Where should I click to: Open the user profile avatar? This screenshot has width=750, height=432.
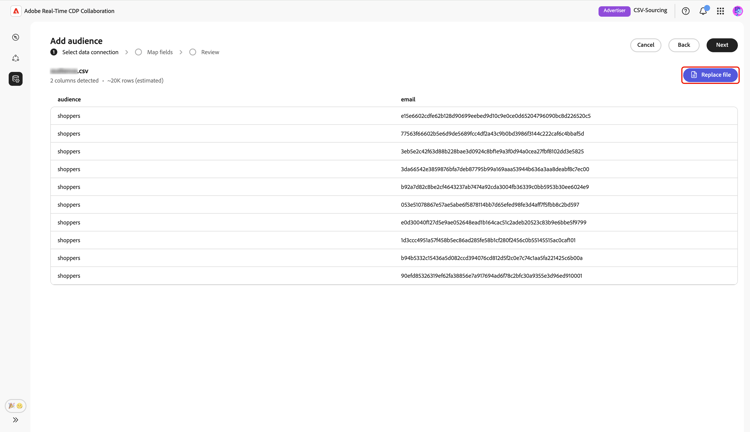(x=738, y=11)
